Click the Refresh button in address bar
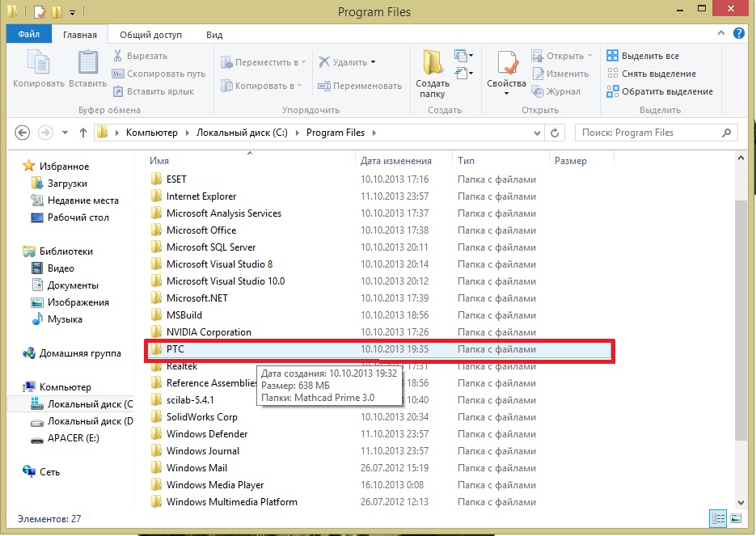The image size is (756, 536). click(555, 133)
